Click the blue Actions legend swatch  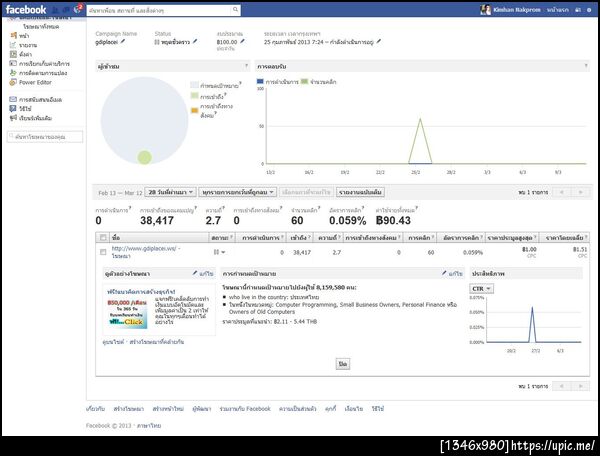260,81
